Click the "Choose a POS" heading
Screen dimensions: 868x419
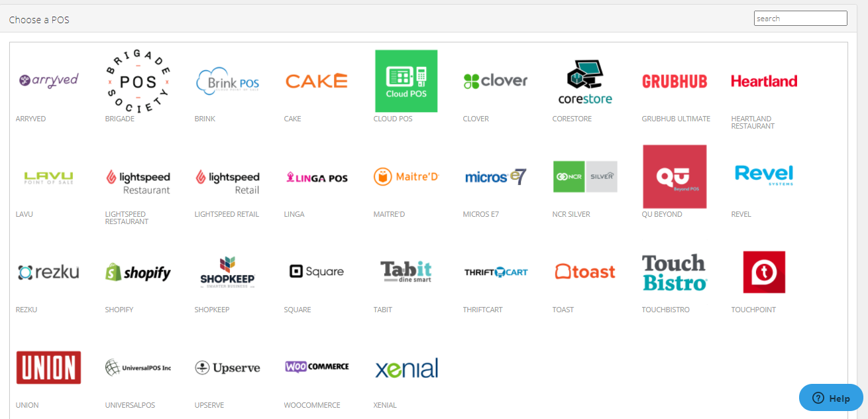tap(39, 20)
